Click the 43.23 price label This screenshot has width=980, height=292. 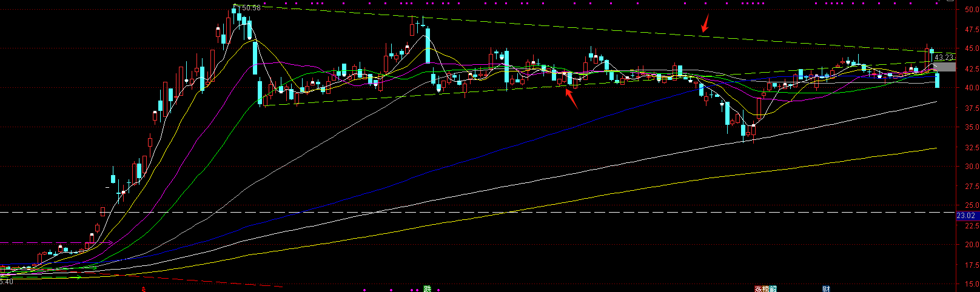[944, 58]
